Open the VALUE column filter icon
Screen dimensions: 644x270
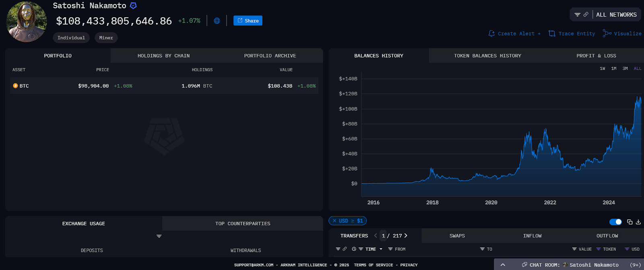pos(574,249)
